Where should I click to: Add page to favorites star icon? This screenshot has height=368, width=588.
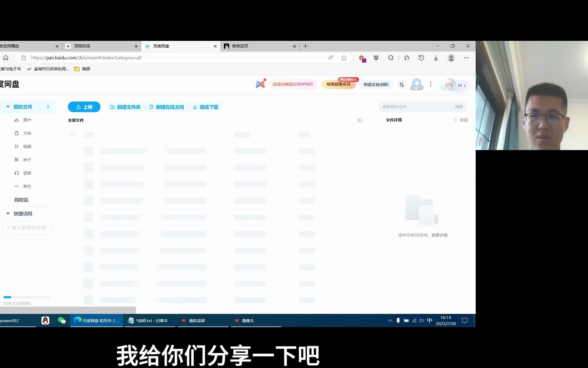(x=344, y=58)
